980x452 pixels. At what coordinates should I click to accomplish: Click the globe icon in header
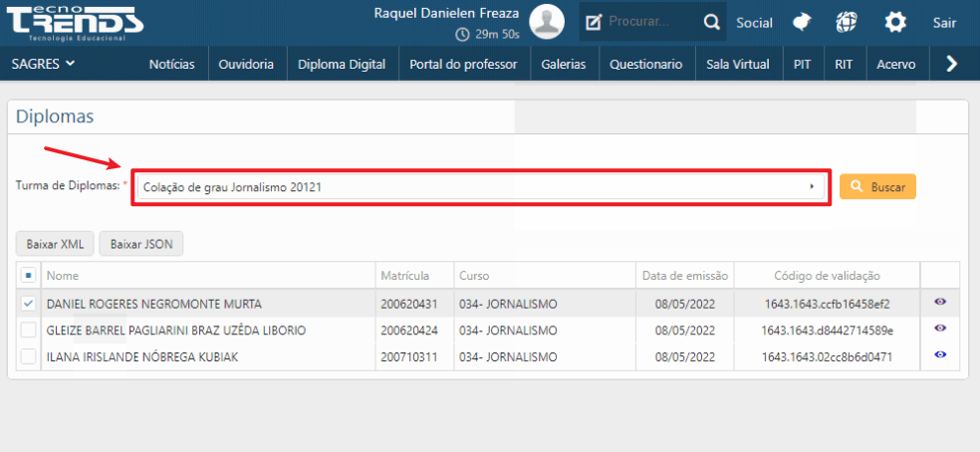(x=847, y=22)
